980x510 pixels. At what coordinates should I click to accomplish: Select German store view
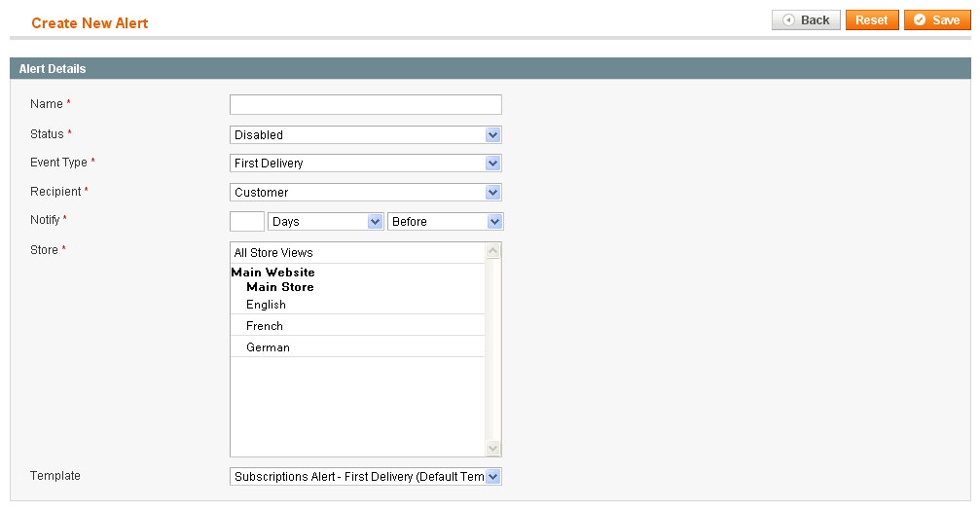[x=357, y=346]
